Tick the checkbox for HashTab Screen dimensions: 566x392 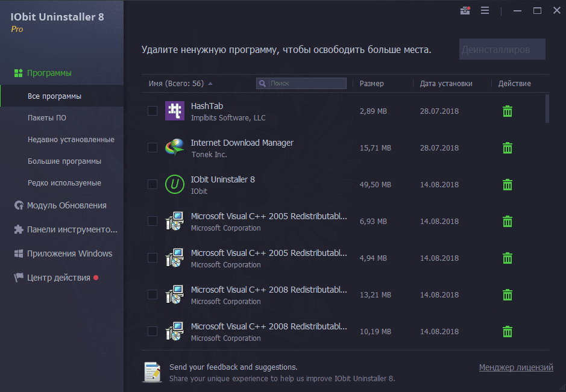153,111
